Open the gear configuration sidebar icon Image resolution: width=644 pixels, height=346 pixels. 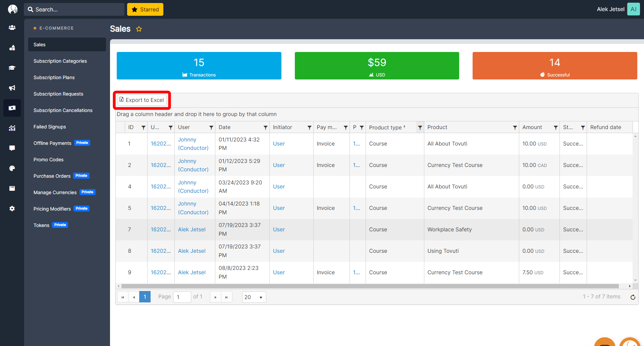pos(12,209)
